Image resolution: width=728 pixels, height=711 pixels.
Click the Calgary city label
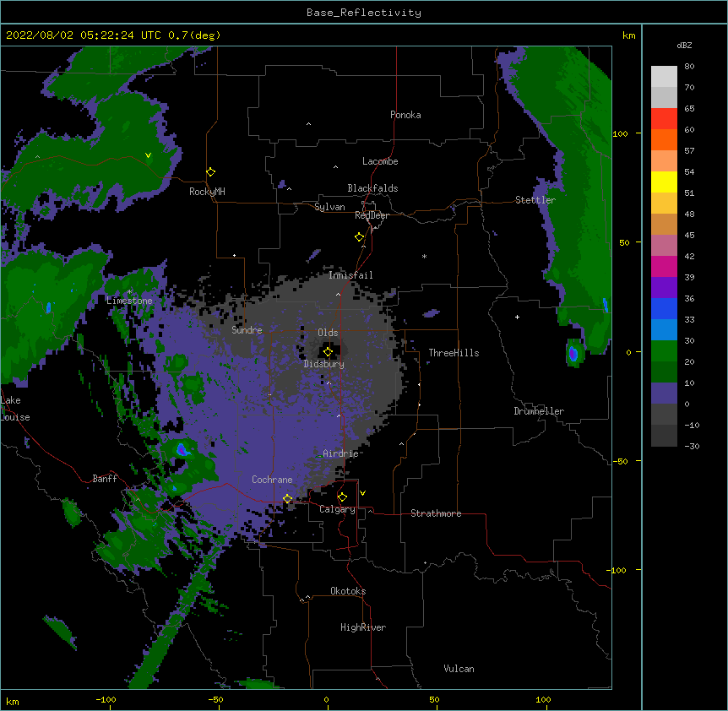338,509
